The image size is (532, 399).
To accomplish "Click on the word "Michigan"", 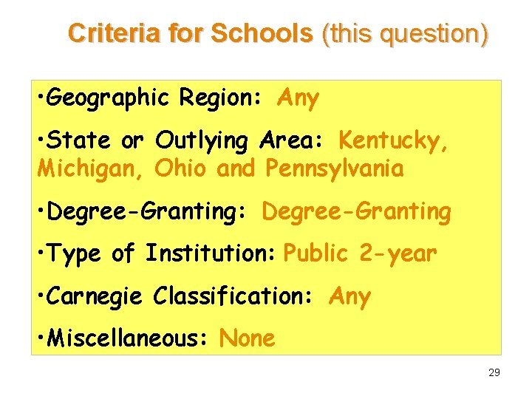I will 91,168.
